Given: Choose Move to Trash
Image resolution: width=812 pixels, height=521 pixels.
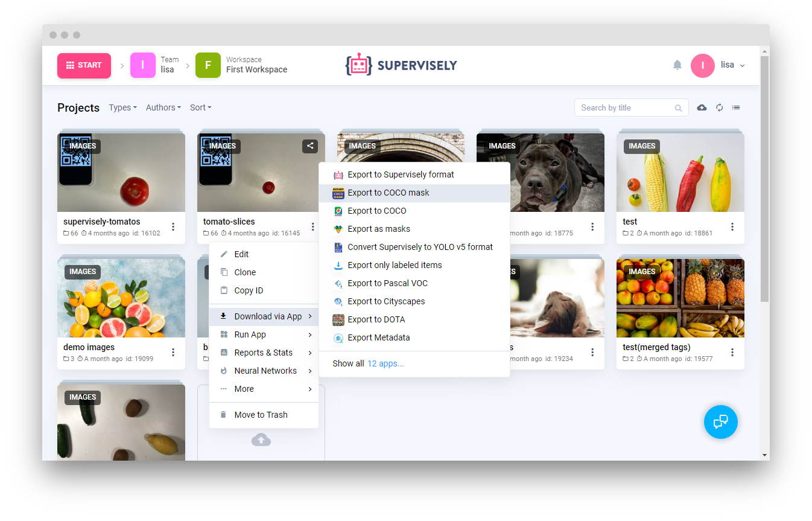Looking at the screenshot, I should (261, 415).
